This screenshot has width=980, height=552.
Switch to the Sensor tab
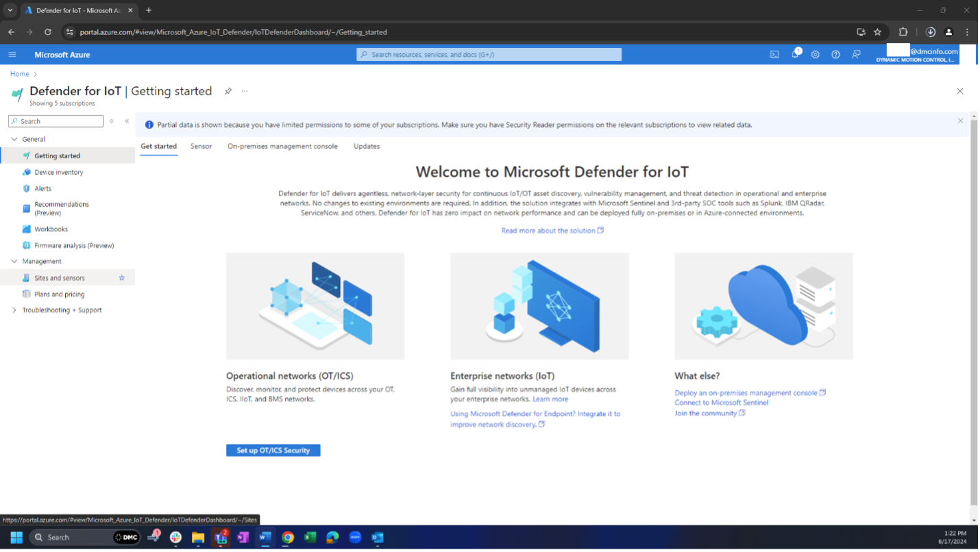(201, 147)
